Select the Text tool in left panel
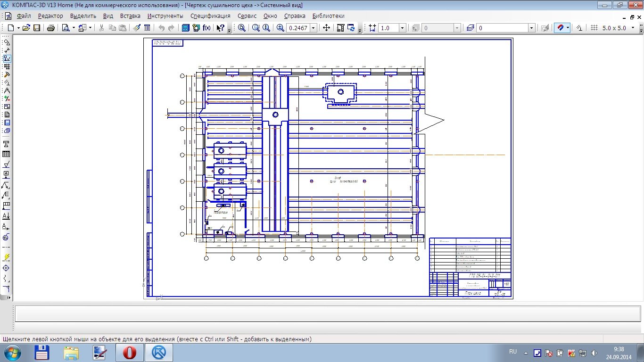The height and width of the screenshot is (362, 644). [7, 144]
